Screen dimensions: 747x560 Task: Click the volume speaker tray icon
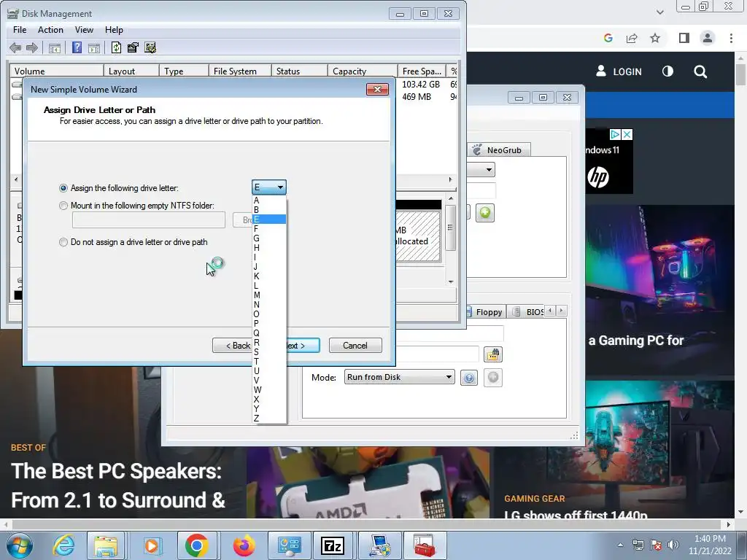coord(673,545)
